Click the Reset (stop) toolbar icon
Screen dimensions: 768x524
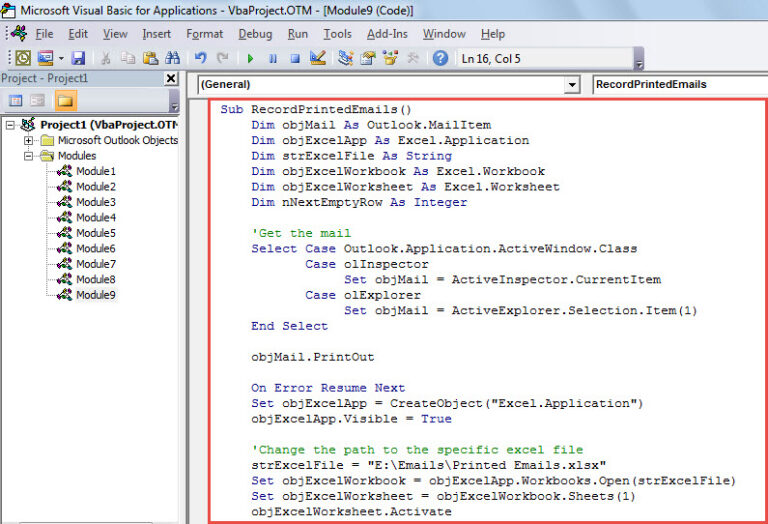click(x=295, y=59)
